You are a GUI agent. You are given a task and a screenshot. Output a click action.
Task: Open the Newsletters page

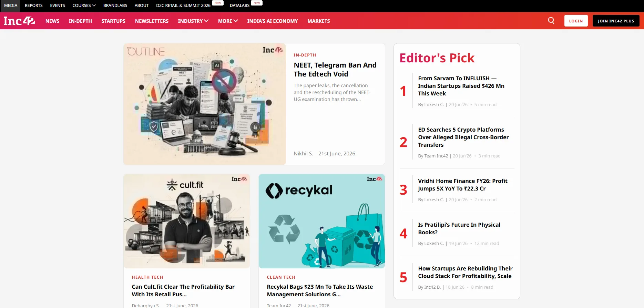click(152, 21)
